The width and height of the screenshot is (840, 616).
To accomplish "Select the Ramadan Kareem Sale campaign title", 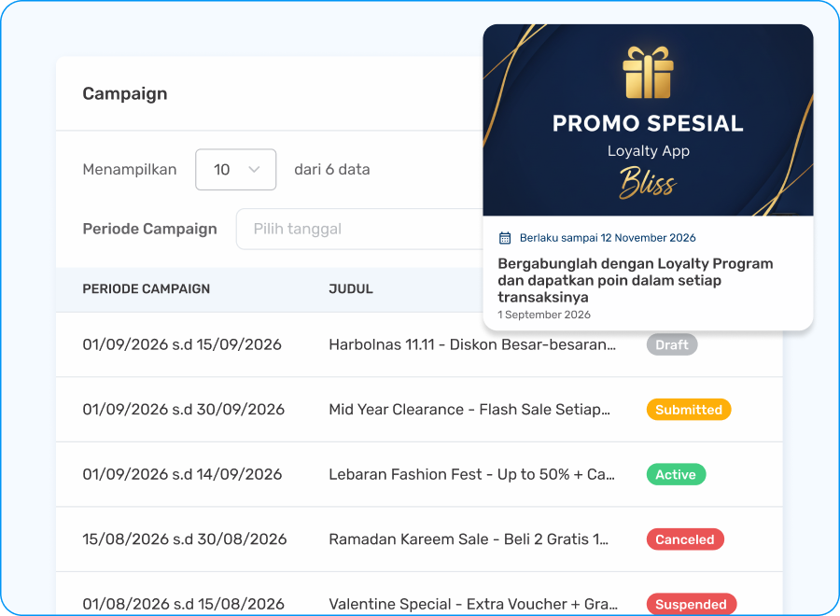I will coord(469,539).
